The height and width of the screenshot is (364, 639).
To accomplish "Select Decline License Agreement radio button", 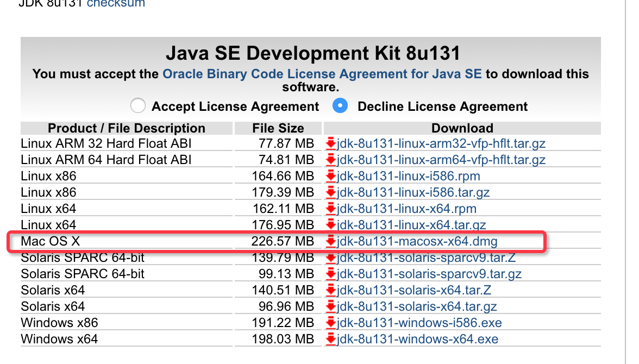I will [340, 105].
